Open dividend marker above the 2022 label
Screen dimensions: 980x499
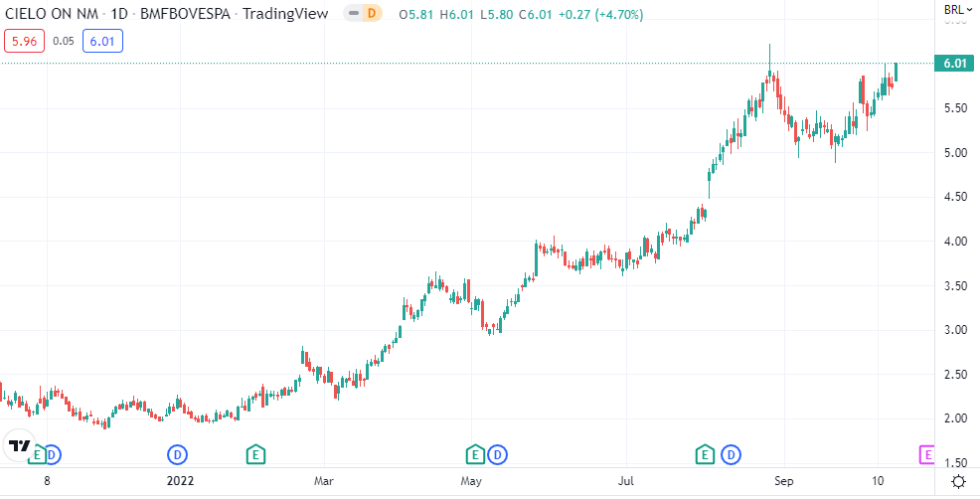click(178, 454)
